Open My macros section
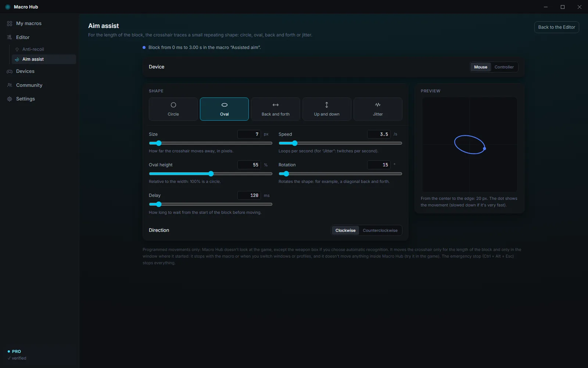This screenshot has height=368, width=588. tap(40, 24)
